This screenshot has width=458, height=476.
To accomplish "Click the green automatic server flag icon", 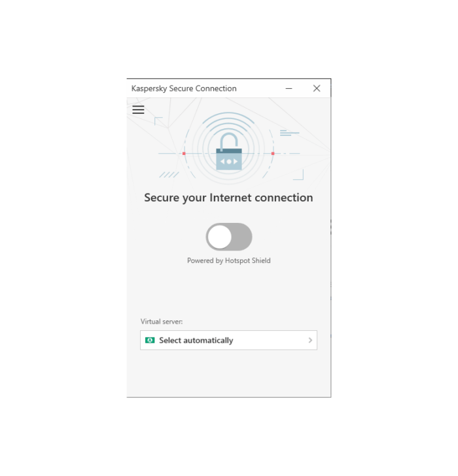I will coord(150,340).
